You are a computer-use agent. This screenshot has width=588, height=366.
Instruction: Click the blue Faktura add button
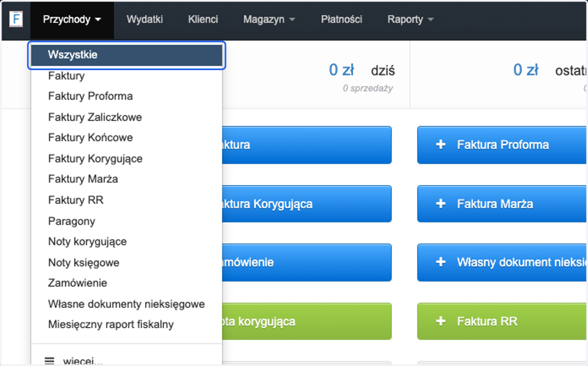(x=307, y=145)
